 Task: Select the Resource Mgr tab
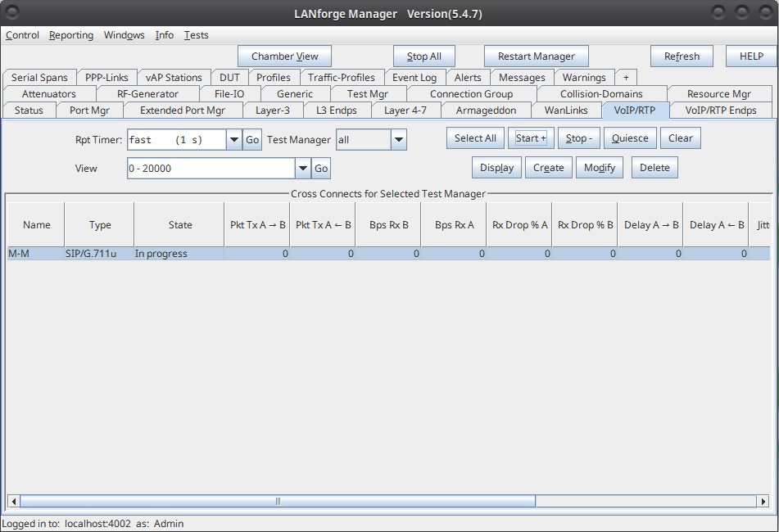[x=719, y=94]
